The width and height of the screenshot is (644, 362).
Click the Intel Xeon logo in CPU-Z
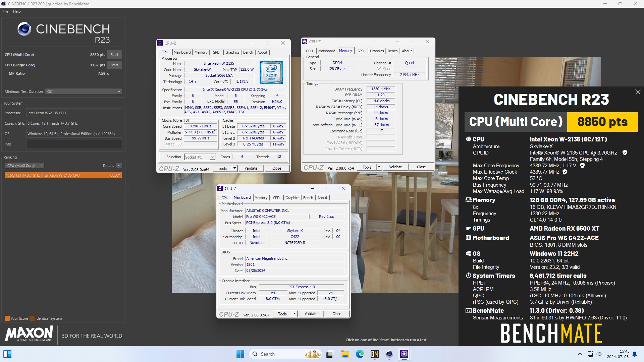pyautogui.click(x=271, y=72)
